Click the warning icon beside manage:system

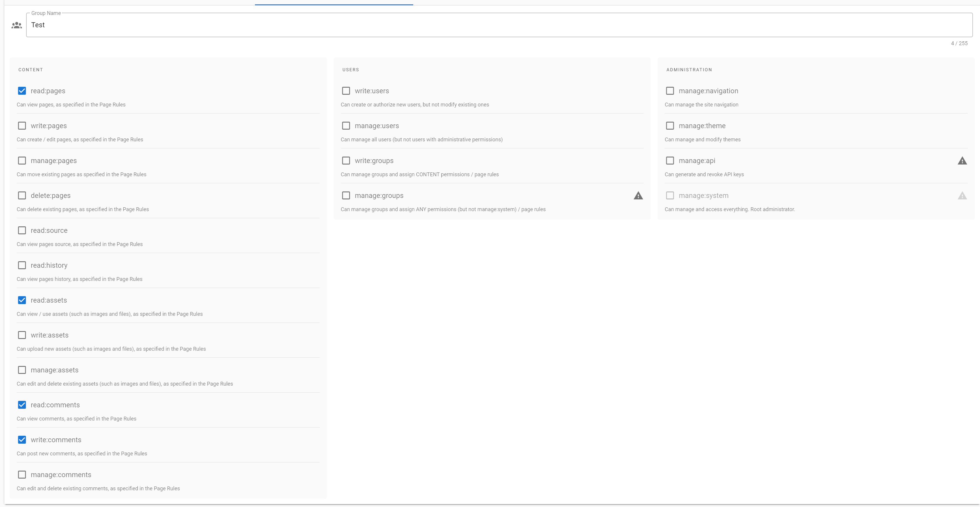963,195
